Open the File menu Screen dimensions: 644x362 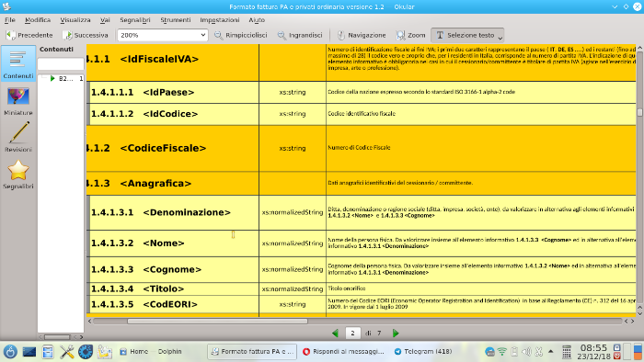pos(10,19)
